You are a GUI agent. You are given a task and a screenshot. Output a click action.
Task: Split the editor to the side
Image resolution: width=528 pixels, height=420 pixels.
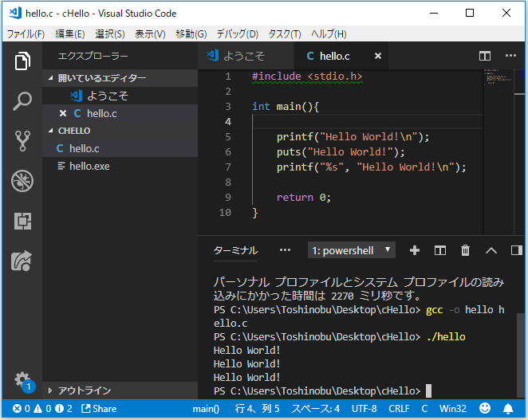tap(485, 56)
